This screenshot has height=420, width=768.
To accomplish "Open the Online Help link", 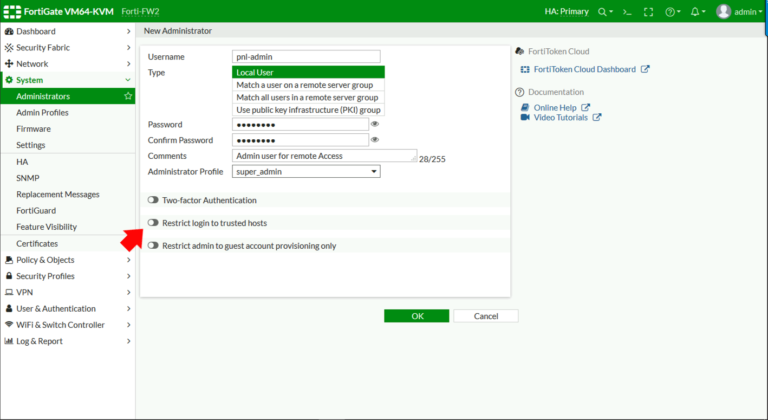I will point(555,107).
